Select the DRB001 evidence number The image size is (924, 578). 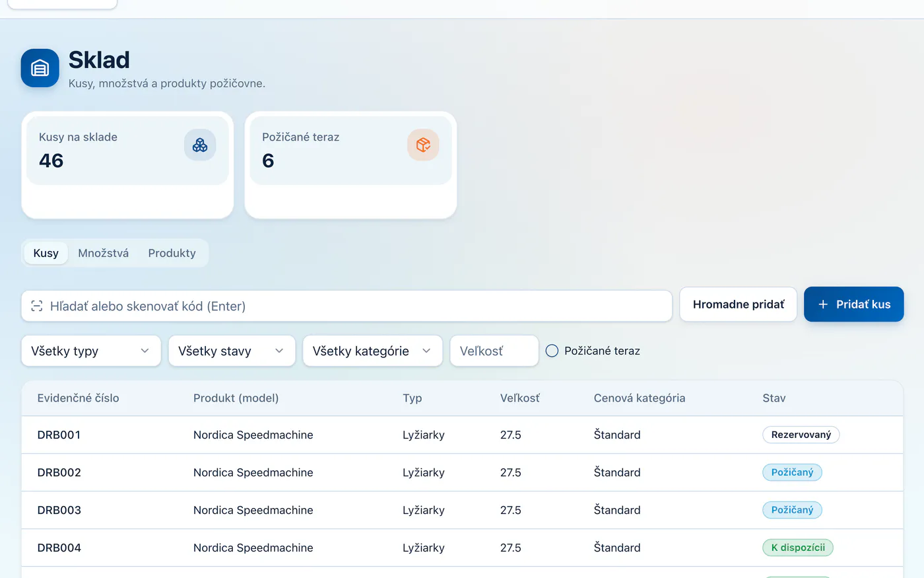tap(59, 435)
